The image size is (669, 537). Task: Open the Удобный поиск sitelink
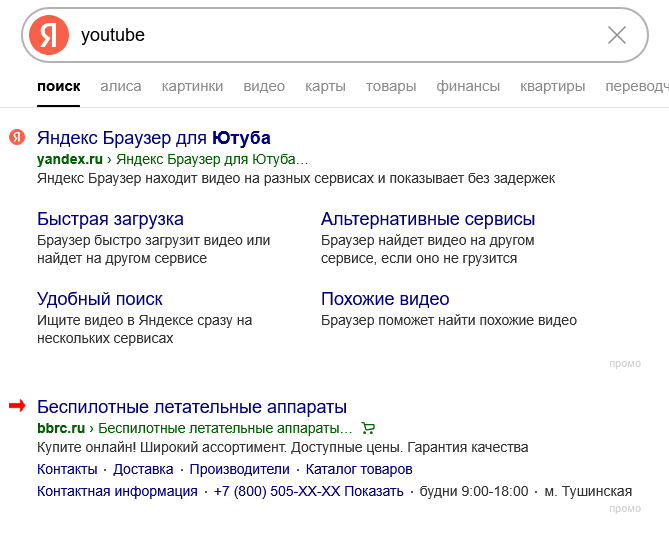tap(99, 299)
